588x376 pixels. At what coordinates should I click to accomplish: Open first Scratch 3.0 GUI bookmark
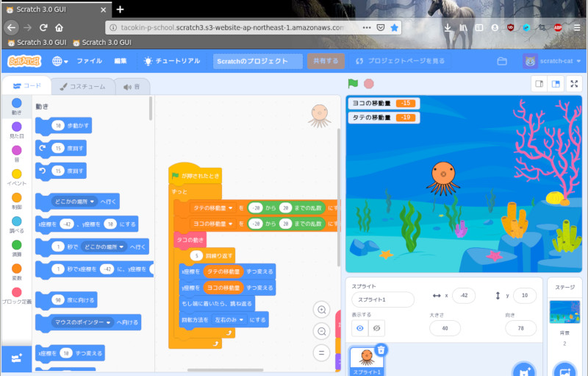tap(37, 43)
